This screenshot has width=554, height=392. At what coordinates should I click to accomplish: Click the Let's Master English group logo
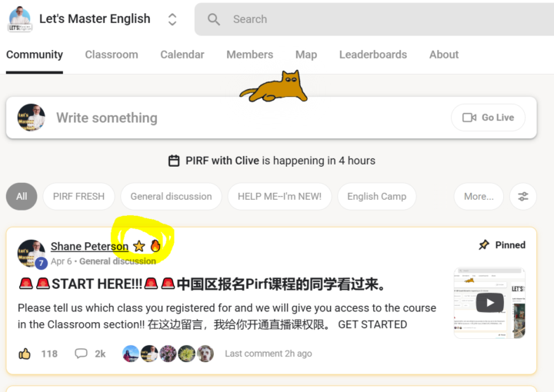(20, 19)
